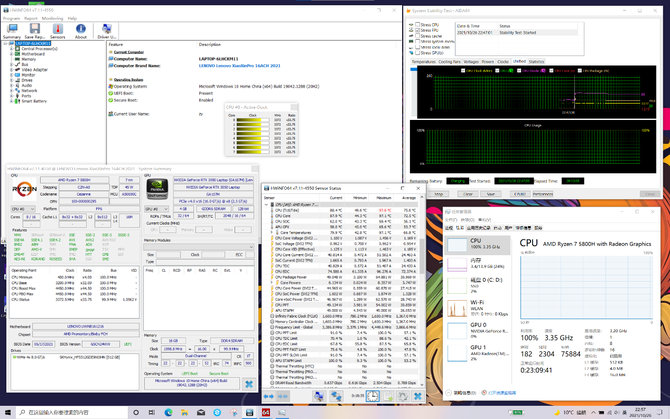The width and height of the screenshot is (670, 419).
Task: Enable the Stress CPU checkbox
Action: pos(415,27)
